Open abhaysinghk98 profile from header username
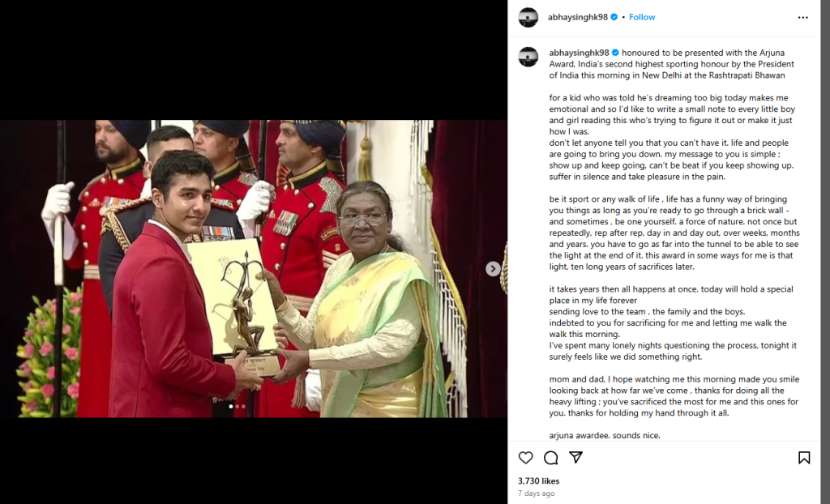The image size is (830, 504). click(577, 17)
